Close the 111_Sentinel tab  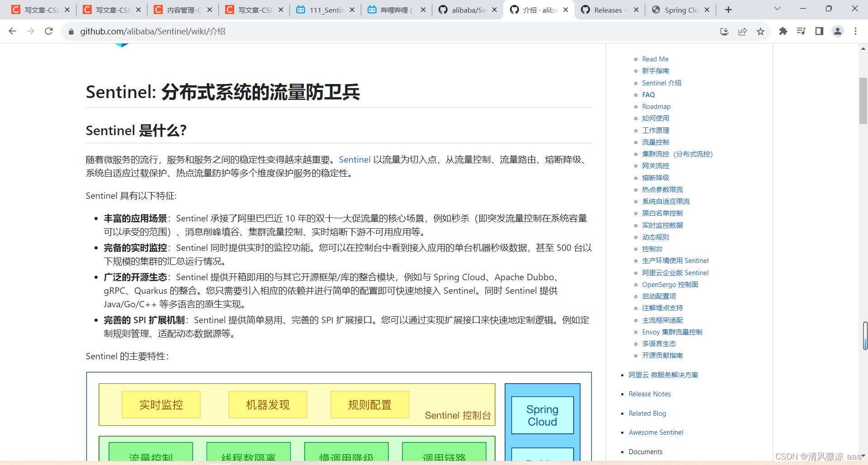click(x=352, y=9)
